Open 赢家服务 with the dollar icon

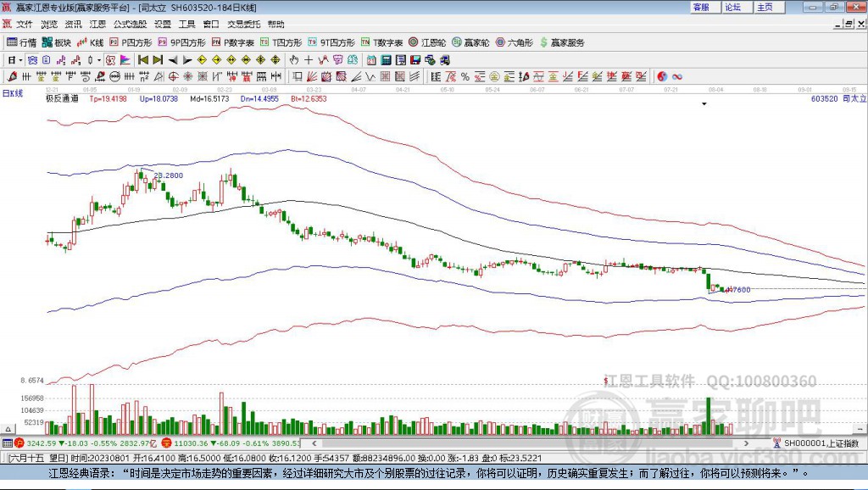tap(562, 42)
